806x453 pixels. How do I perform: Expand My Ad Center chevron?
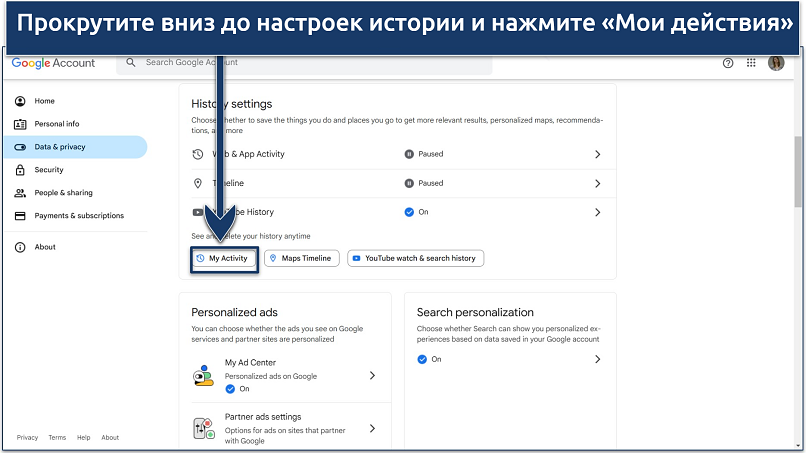pyautogui.click(x=372, y=375)
